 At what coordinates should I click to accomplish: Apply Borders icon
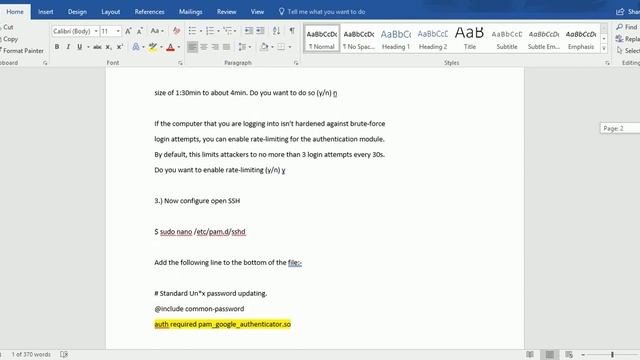281,47
